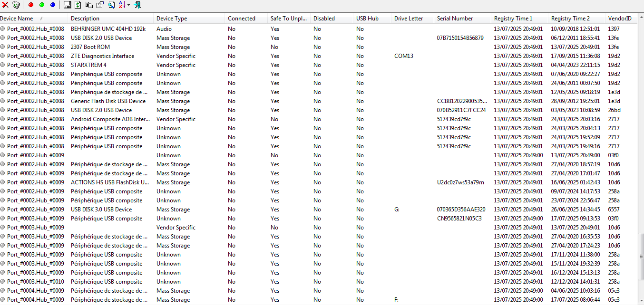Sort by Serial Number column header
The height and width of the screenshot is (305, 644).
pos(463,19)
